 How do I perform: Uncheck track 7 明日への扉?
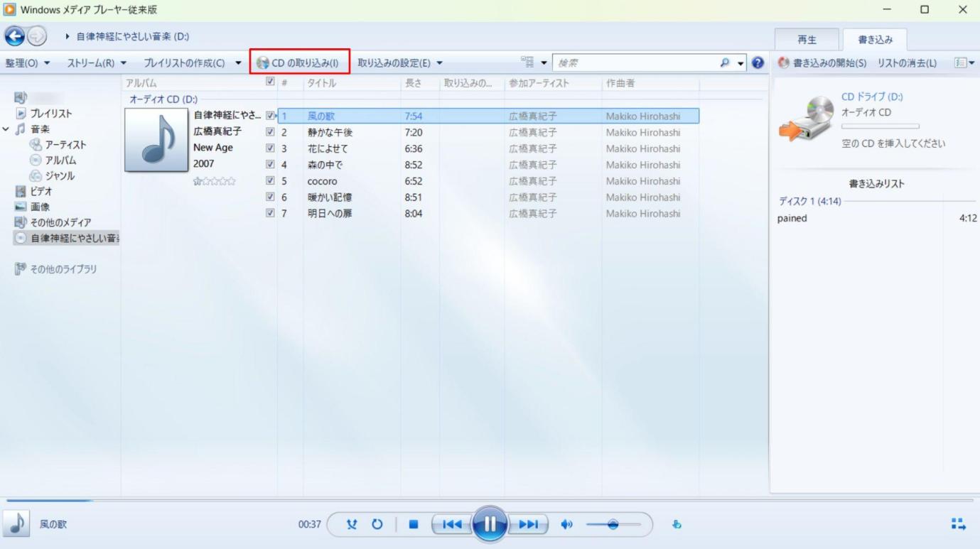point(269,213)
